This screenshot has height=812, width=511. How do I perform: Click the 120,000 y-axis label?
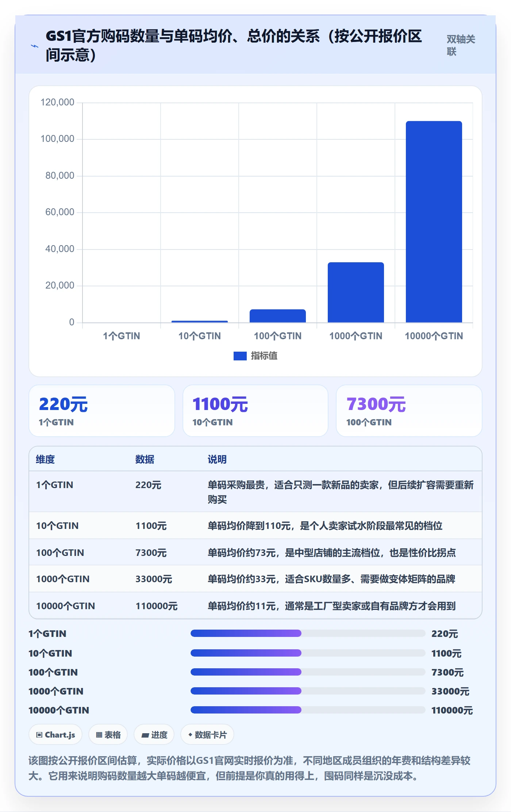[57, 102]
